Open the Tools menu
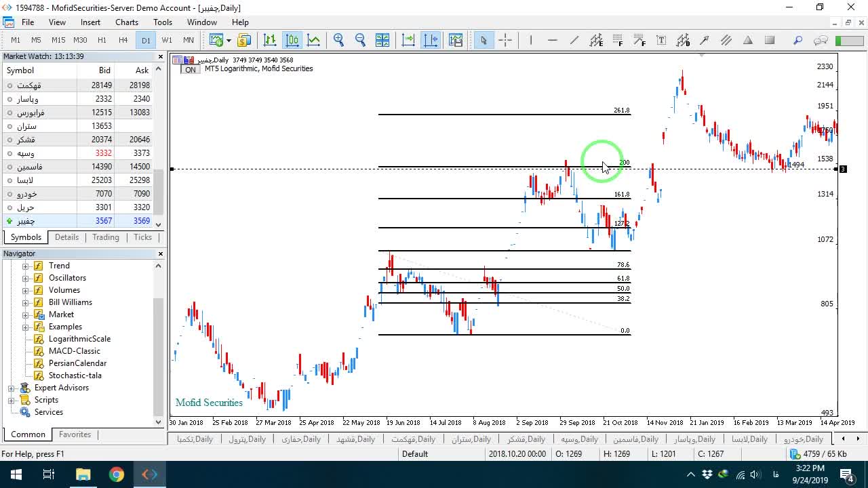Viewport: 868px width, 488px height. click(x=163, y=22)
